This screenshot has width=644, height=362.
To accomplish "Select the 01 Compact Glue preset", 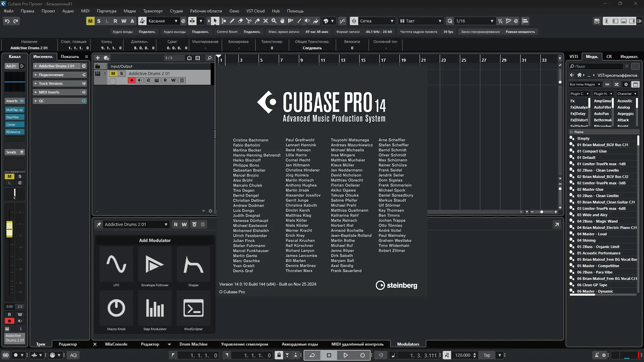I will tap(592, 151).
